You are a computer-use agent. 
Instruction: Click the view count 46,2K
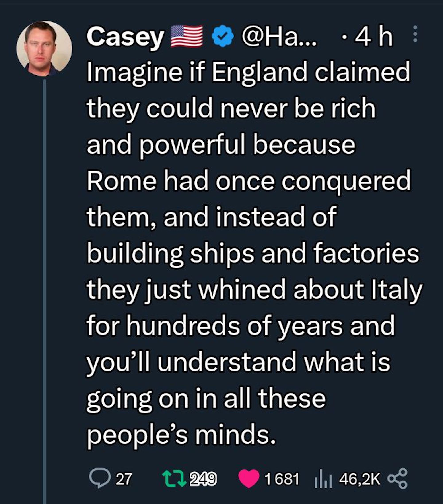[360, 479]
